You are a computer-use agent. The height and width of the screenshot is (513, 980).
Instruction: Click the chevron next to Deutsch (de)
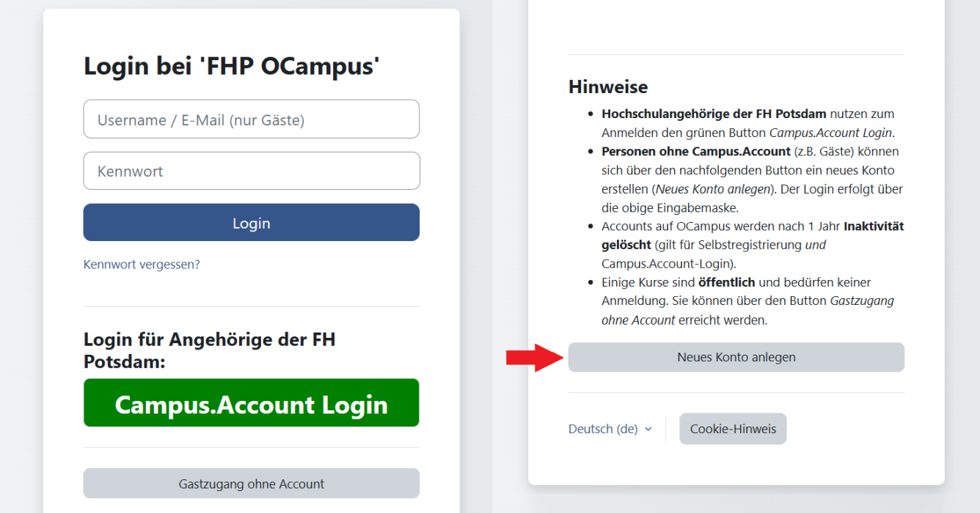pos(648,429)
